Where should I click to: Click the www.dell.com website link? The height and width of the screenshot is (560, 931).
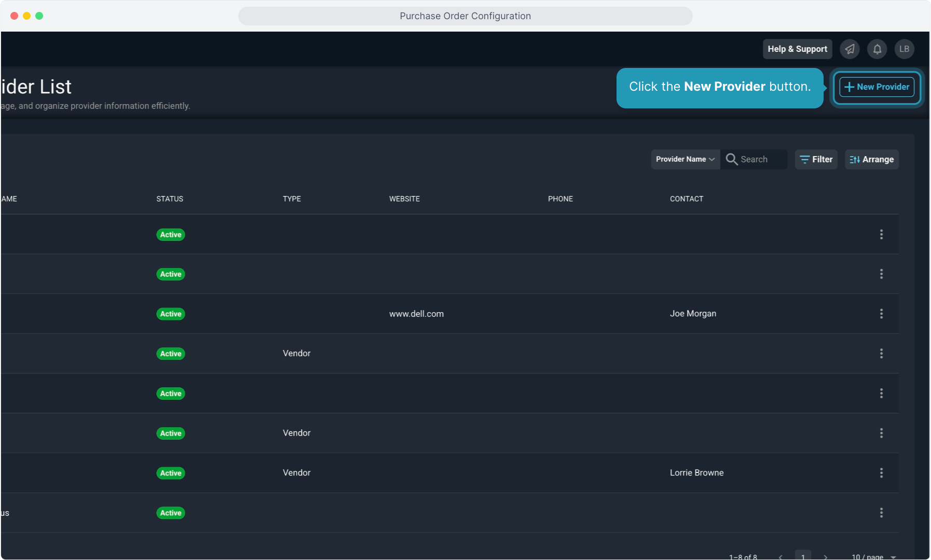[x=416, y=314]
